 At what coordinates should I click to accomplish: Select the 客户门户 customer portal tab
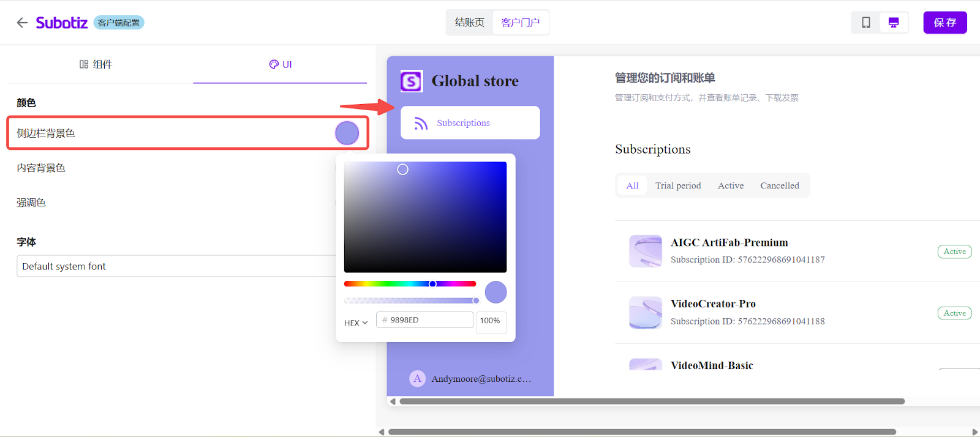[520, 23]
